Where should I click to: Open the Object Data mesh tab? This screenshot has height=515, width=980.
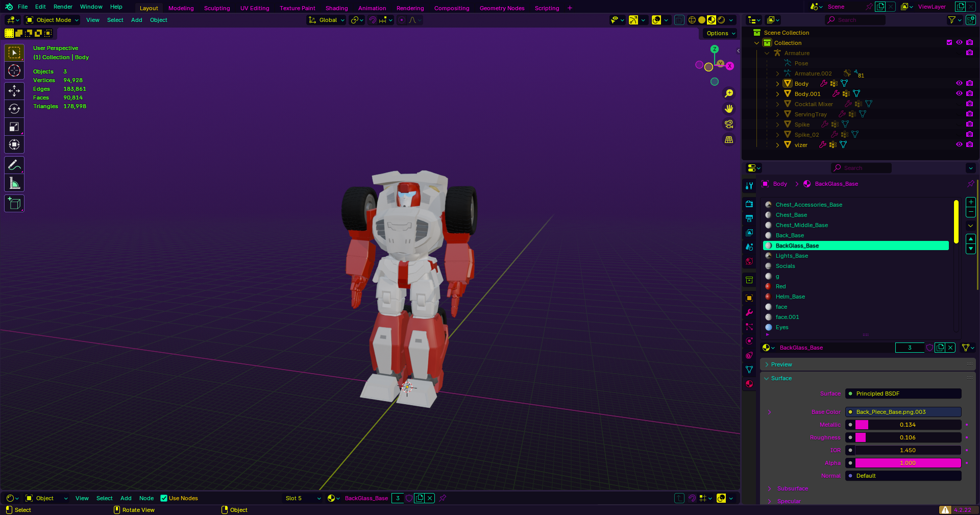click(x=749, y=370)
